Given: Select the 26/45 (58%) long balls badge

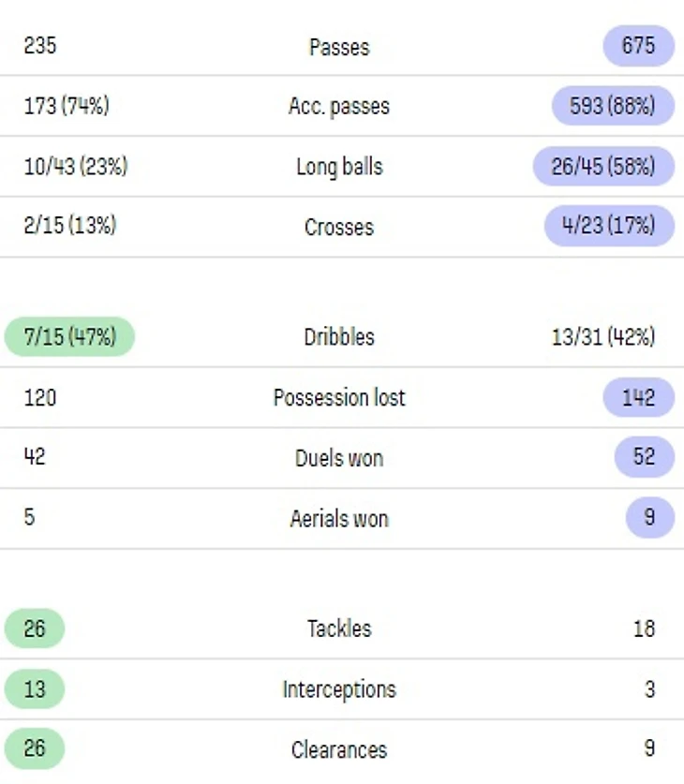Looking at the screenshot, I should coord(602,167).
